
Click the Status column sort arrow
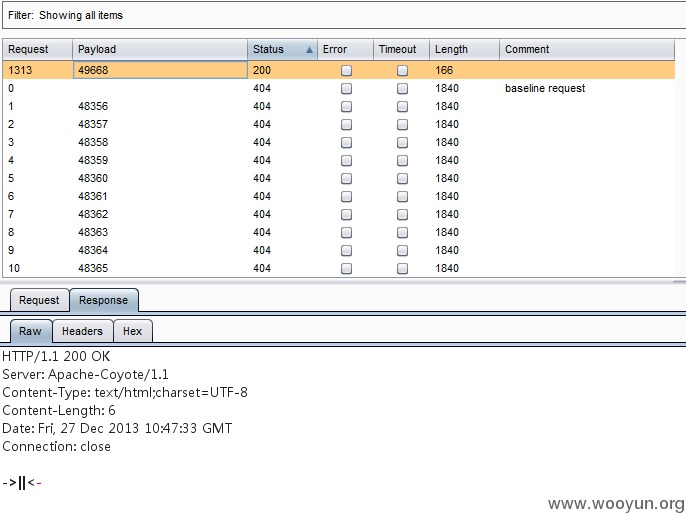coord(309,50)
